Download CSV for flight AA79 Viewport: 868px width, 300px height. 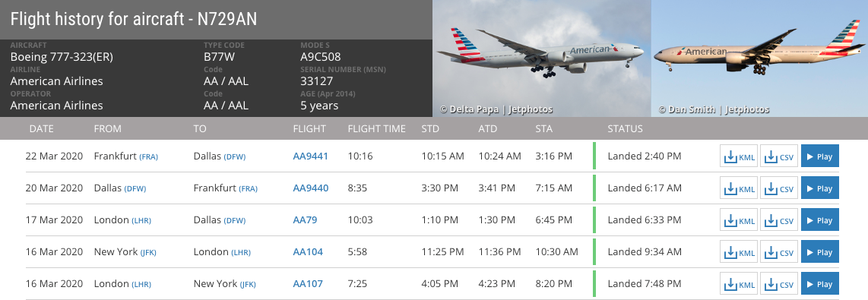779,220
